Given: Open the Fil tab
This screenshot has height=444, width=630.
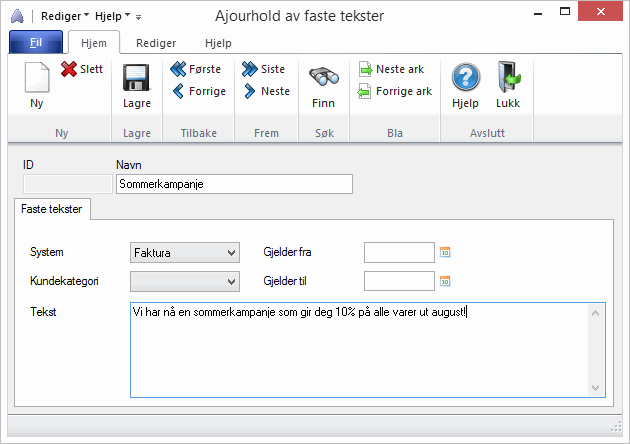Looking at the screenshot, I should coord(35,43).
